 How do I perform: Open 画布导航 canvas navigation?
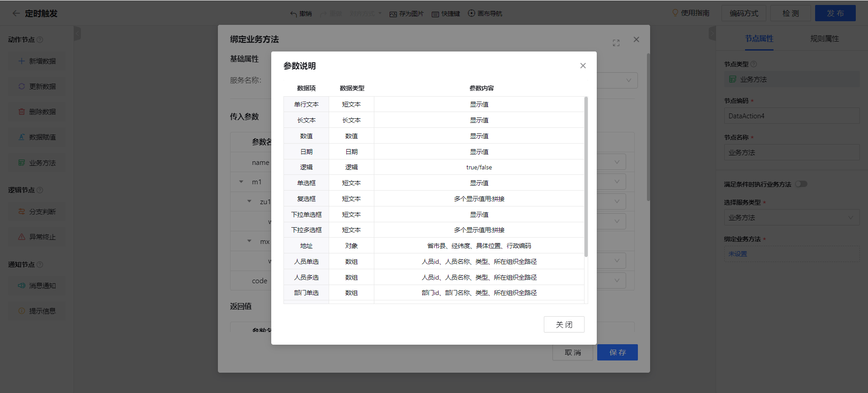click(x=485, y=14)
